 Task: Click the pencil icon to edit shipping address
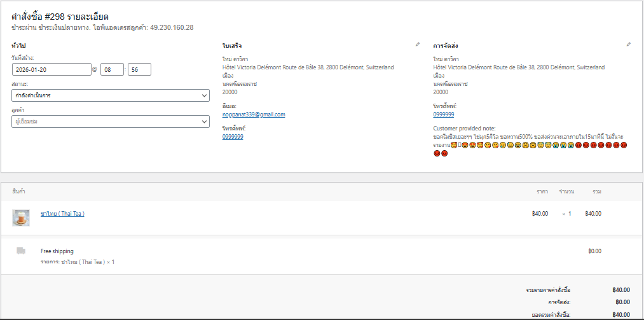[629, 45]
